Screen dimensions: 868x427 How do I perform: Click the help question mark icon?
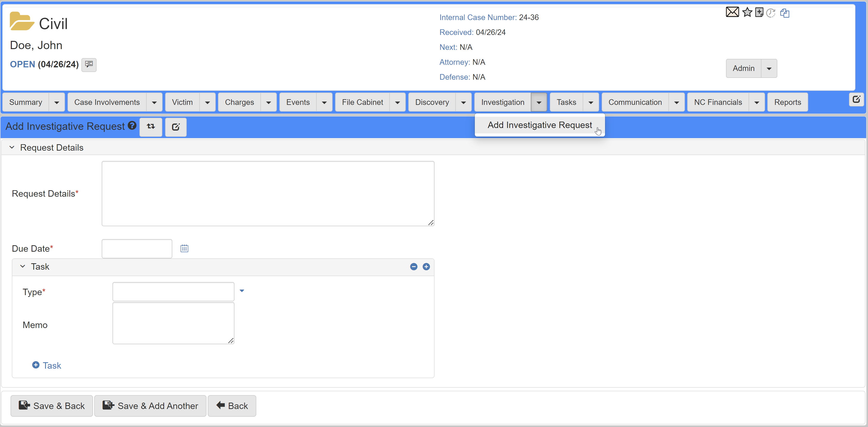132,125
